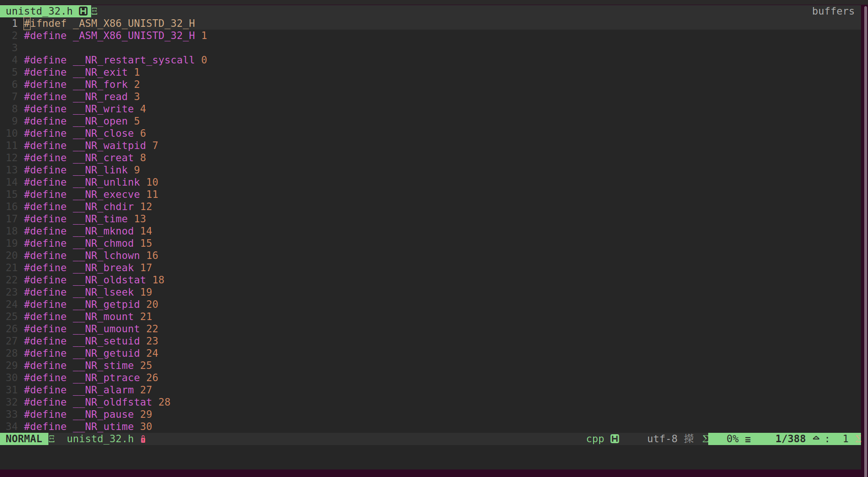Click the H icon beside cpp in the status line
The width and height of the screenshot is (868, 477).
point(615,439)
